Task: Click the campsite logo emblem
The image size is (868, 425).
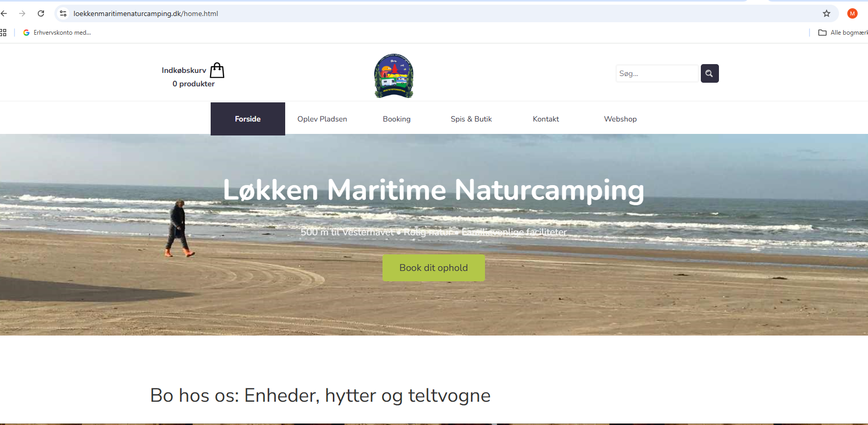Action: click(x=394, y=75)
